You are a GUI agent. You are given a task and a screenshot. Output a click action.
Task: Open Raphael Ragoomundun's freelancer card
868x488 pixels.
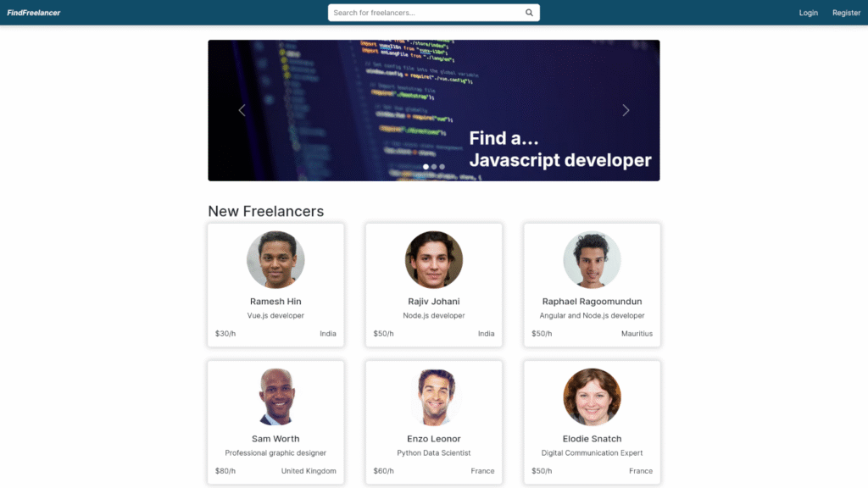(592, 285)
